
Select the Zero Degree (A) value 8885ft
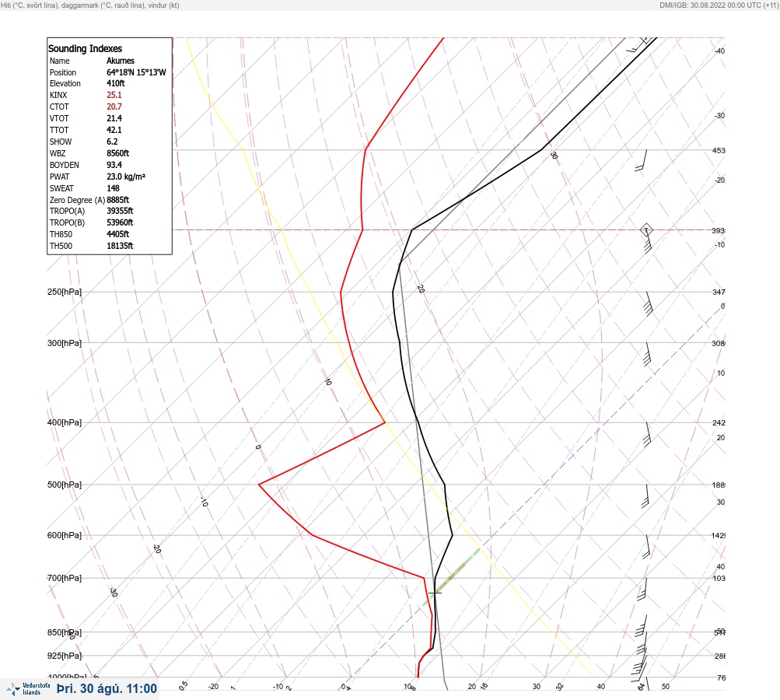tap(118, 200)
